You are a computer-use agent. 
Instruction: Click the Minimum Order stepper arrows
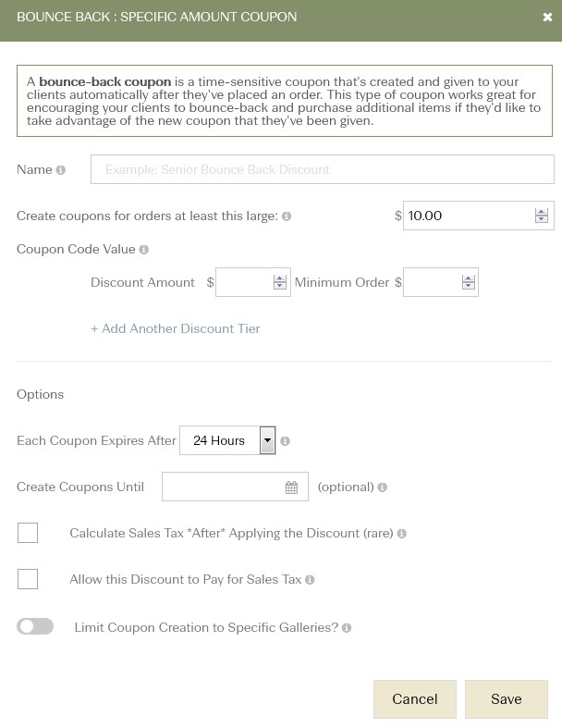tap(469, 282)
